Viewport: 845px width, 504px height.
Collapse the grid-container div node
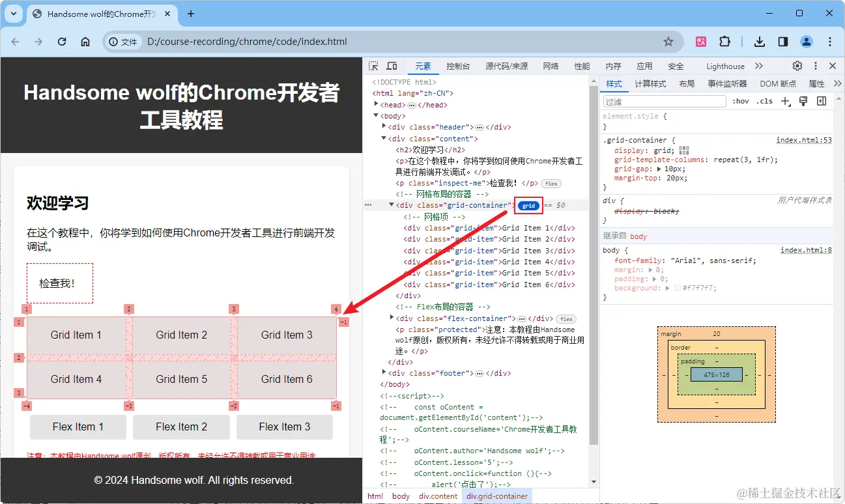click(392, 205)
